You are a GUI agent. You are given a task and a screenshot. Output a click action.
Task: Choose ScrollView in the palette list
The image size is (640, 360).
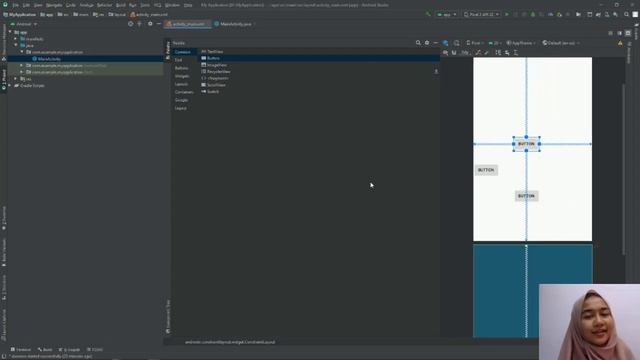click(x=213, y=85)
